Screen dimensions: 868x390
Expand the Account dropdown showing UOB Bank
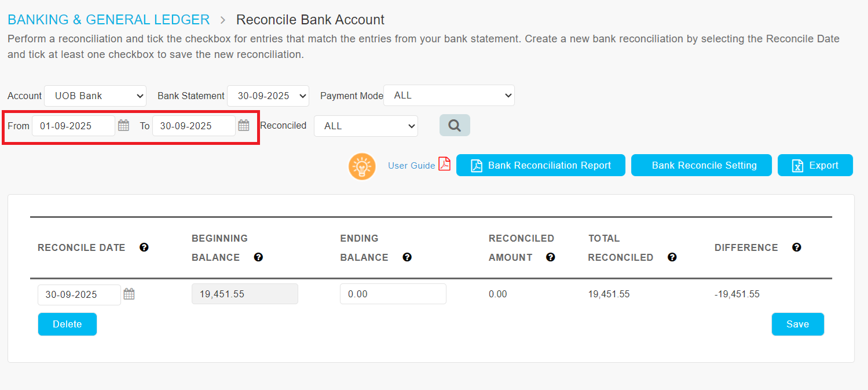95,96
